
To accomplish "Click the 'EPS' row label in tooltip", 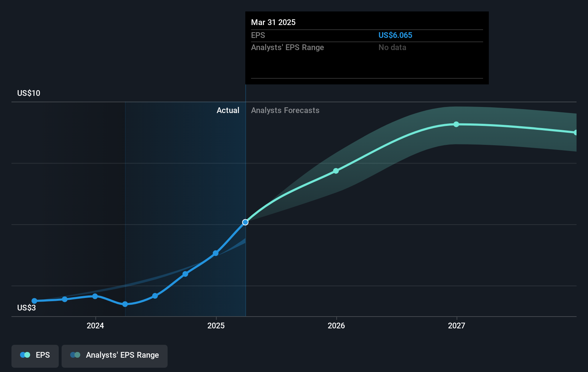I will pos(258,35).
